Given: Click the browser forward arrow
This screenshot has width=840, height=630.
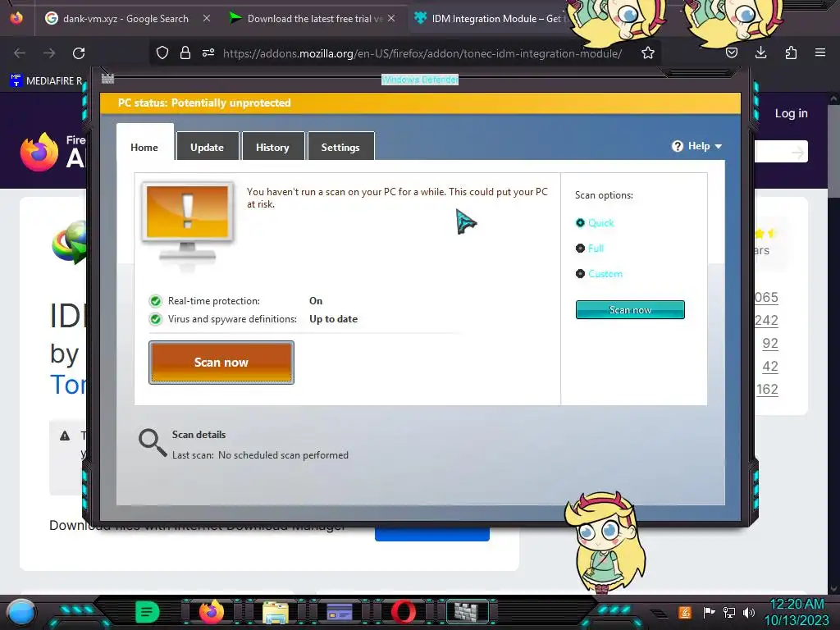Looking at the screenshot, I should click(49, 53).
